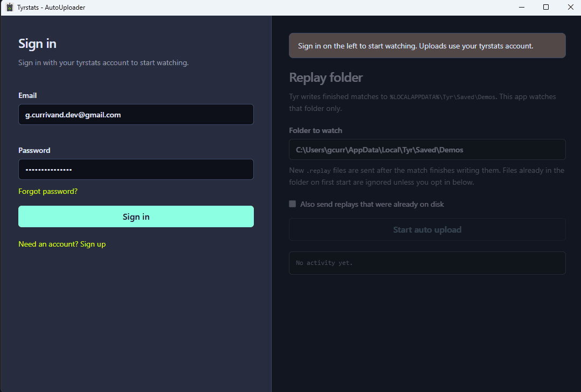Screen dimensions: 581x392
Task: Click the Password input field
Action: 136,170
